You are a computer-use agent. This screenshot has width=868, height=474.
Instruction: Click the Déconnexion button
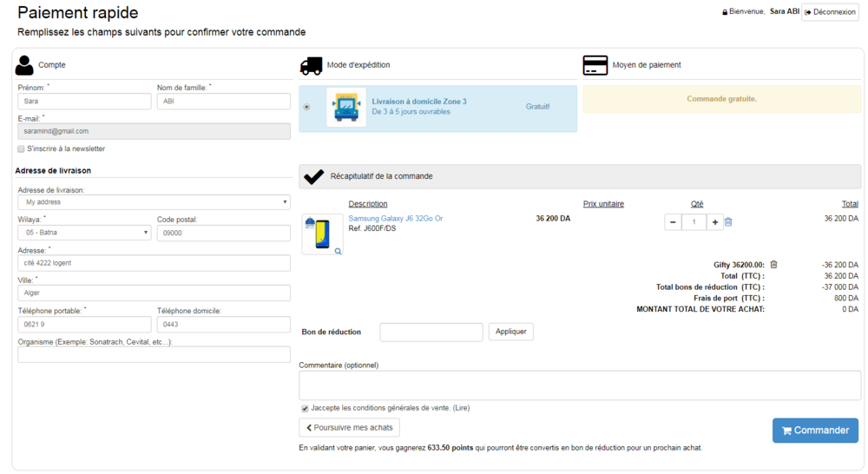coord(830,12)
